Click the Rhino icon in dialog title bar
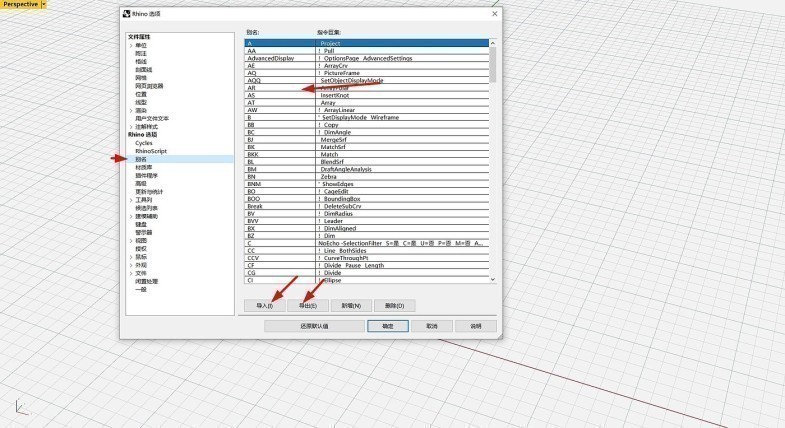Image resolution: width=785 pixels, height=428 pixels. [125, 14]
